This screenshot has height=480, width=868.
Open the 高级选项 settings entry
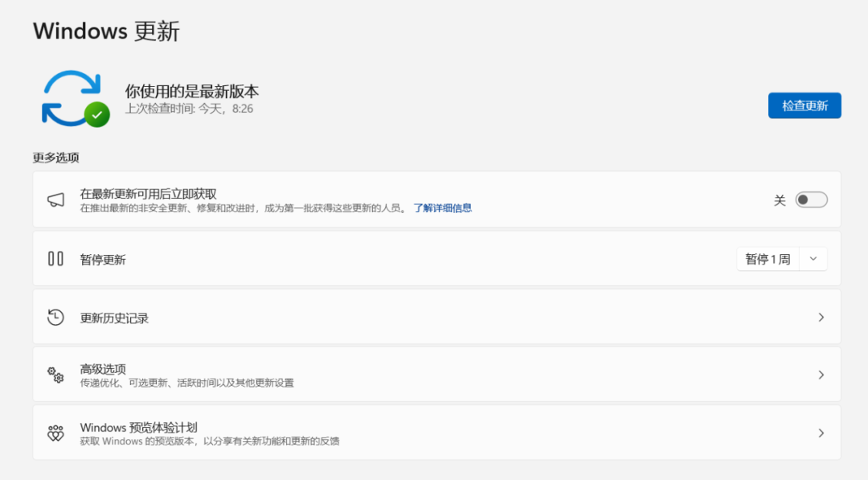[103, 369]
